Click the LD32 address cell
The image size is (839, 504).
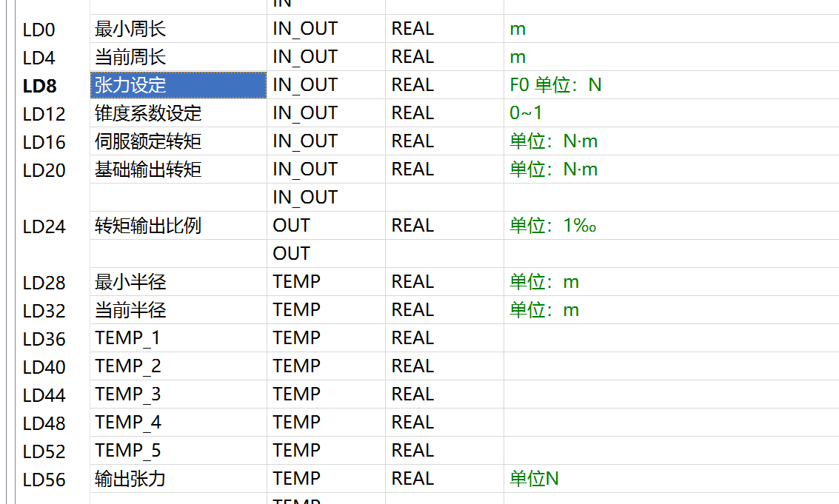coord(44,311)
